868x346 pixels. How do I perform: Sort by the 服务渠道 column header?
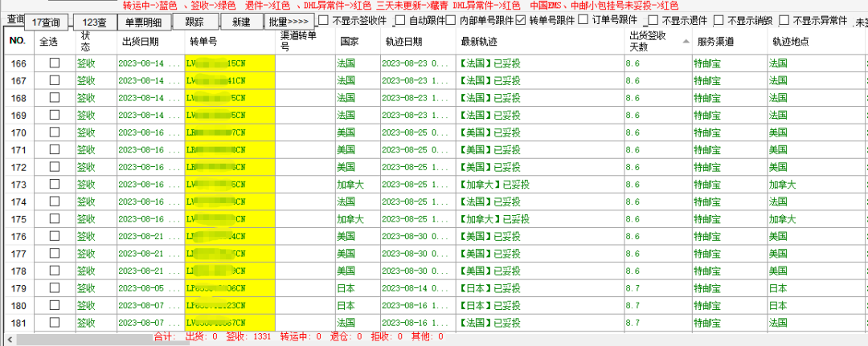tap(730, 42)
